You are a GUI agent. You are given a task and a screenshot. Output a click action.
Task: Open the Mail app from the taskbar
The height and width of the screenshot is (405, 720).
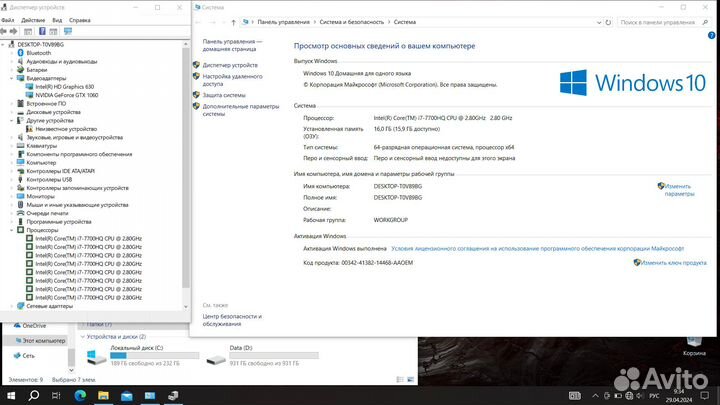coord(127,395)
